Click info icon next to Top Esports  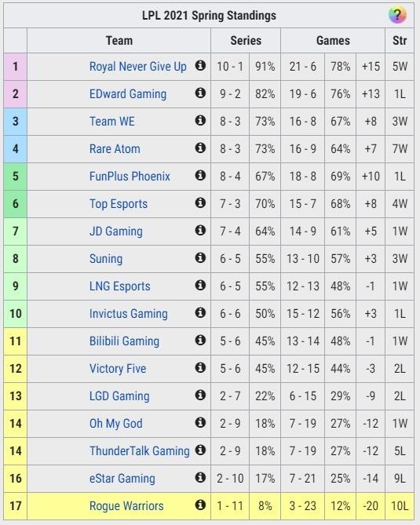point(200,202)
